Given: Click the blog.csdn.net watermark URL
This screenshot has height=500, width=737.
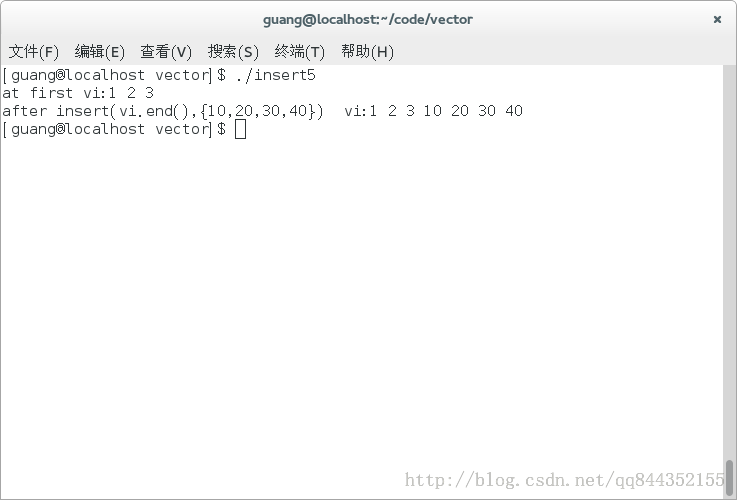Looking at the screenshot, I should (x=564, y=480).
